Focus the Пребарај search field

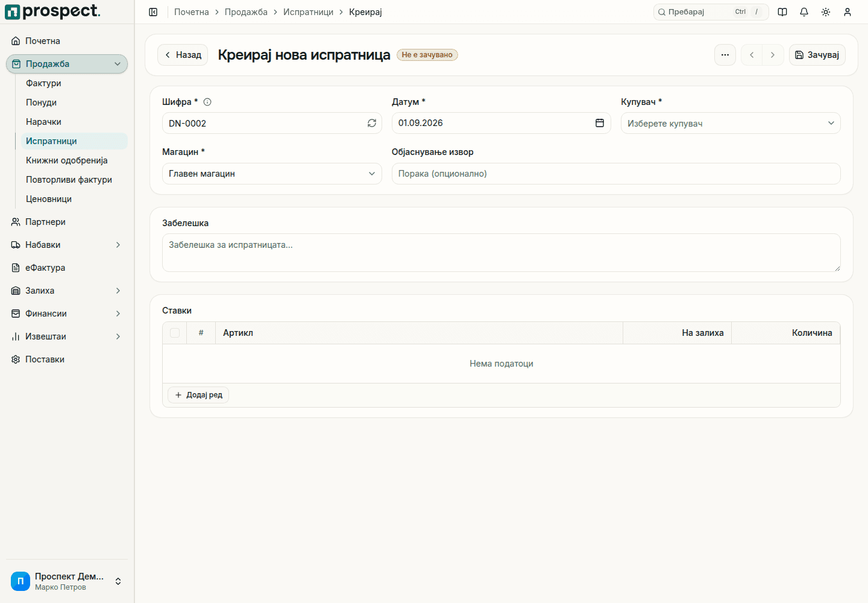tap(711, 12)
